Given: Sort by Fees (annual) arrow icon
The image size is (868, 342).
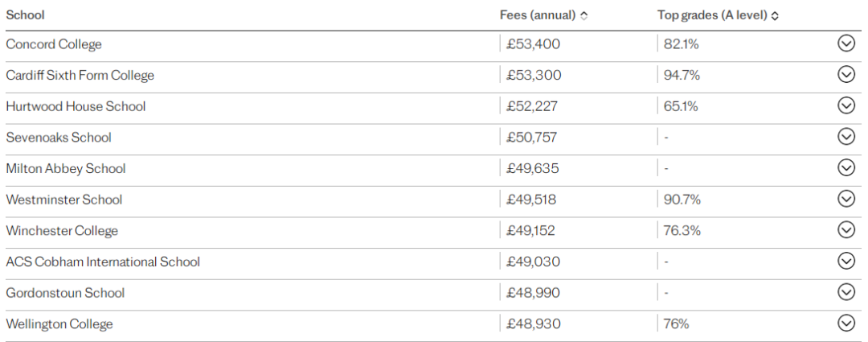Looking at the screenshot, I should click(583, 16).
